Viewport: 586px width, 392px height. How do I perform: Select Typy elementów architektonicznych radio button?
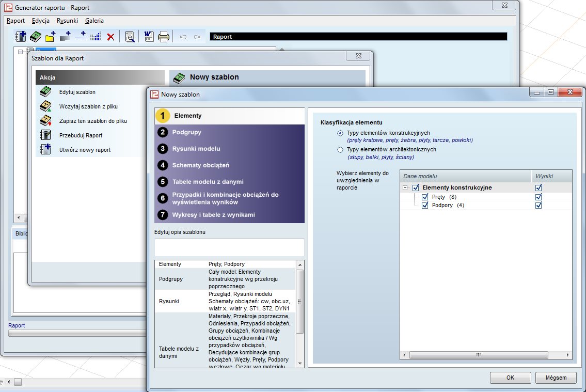pyautogui.click(x=340, y=150)
